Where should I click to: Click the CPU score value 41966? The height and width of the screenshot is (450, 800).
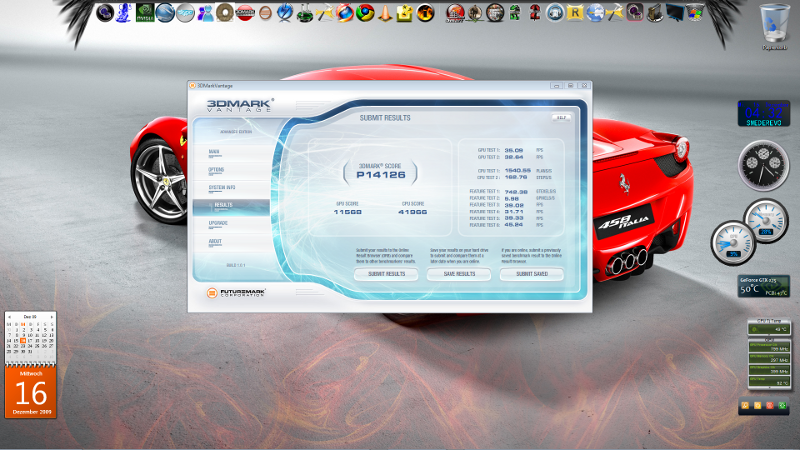click(412, 212)
